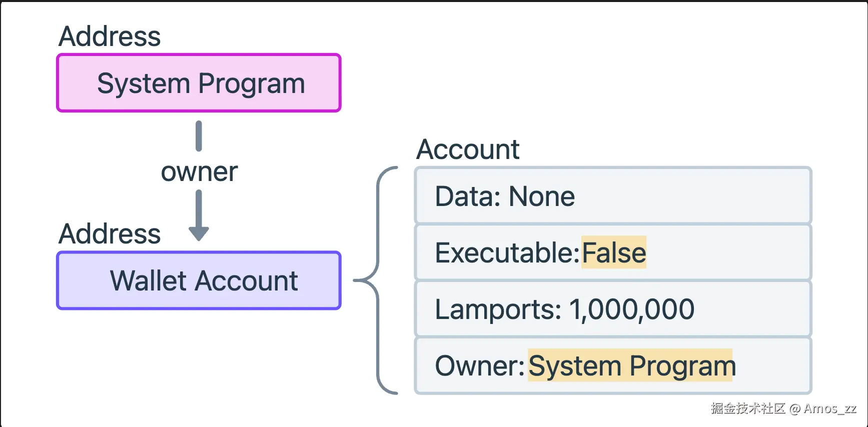Click the 掘金技术社区 watermark text
868x427 pixels.
click(748, 408)
